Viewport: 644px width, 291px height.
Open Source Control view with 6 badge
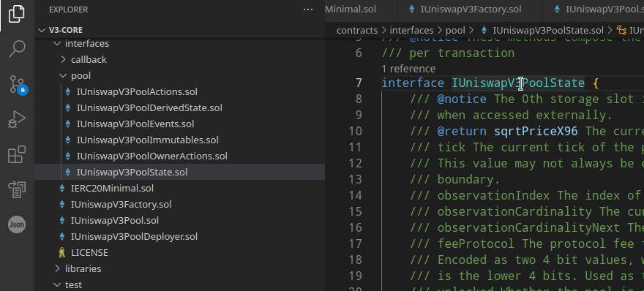click(18, 85)
